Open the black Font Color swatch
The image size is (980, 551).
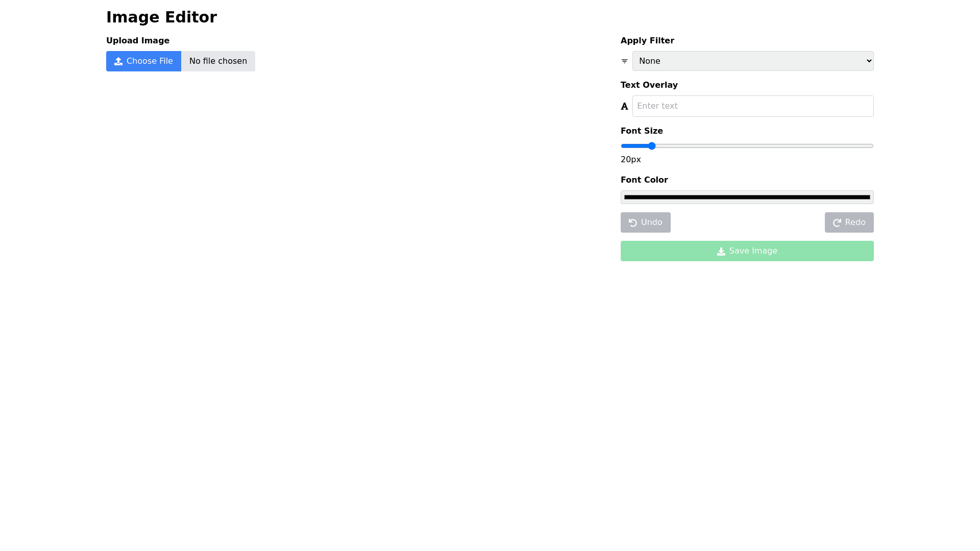(x=747, y=197)
